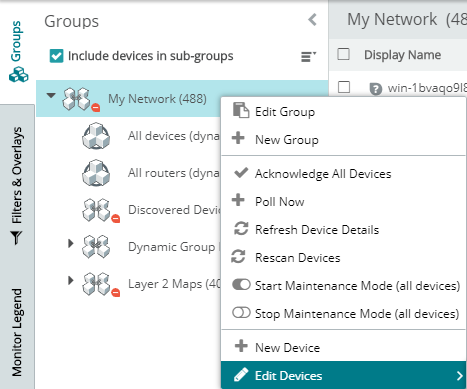Select the Layer 2 Maps group
The width and height of the screenshot is (467, 389).
174,284
